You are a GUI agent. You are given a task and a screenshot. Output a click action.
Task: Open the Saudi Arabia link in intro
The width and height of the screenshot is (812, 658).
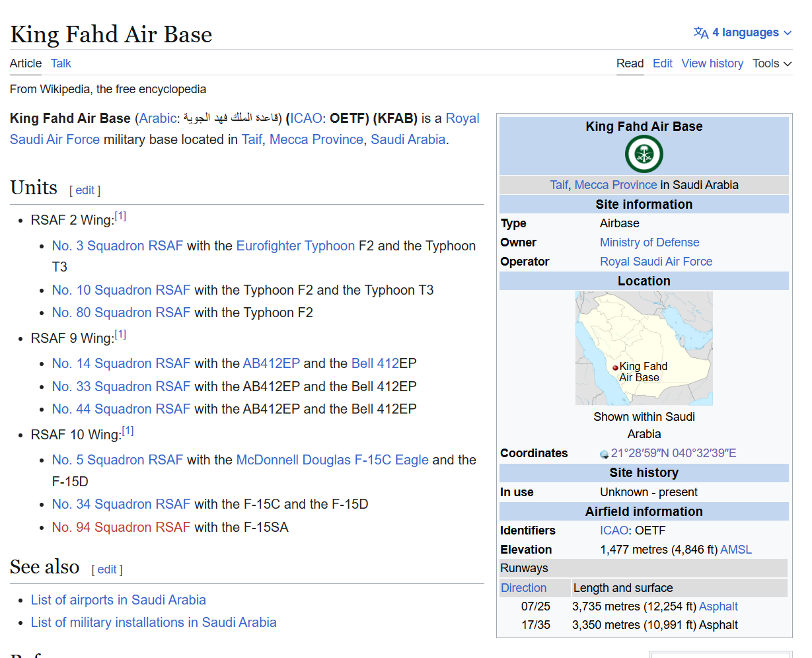point(408,139)
